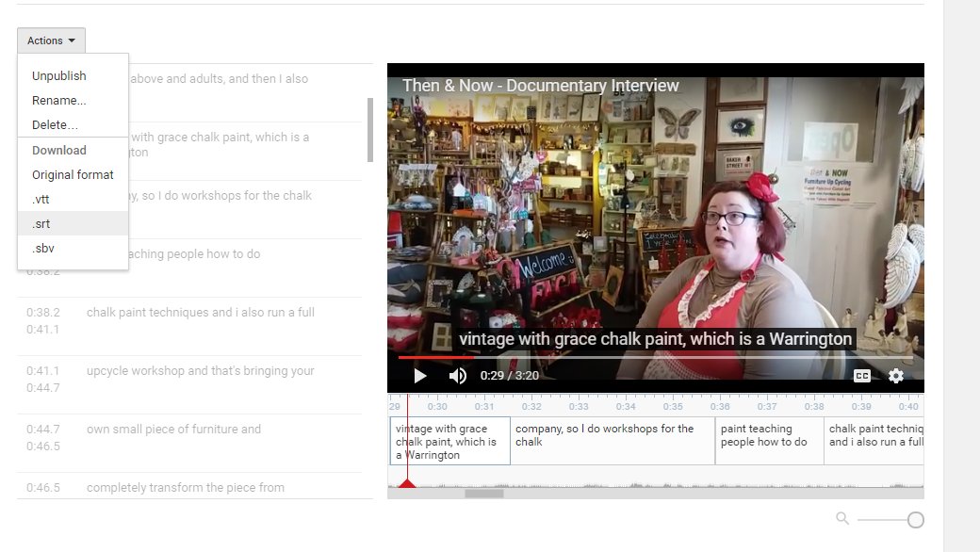
Task: Select caption block 'company, so I do workshops'
Action: [612, 442]
